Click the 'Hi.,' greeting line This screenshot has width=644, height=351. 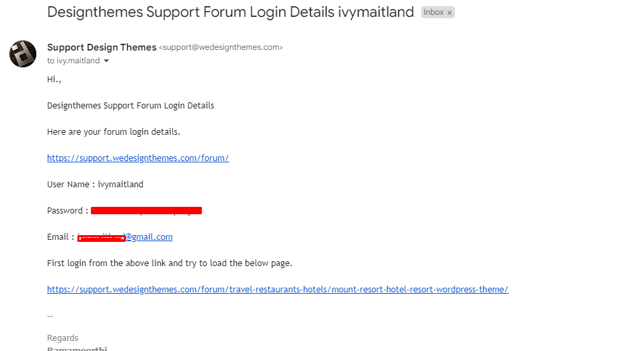[x=55, y=79]
